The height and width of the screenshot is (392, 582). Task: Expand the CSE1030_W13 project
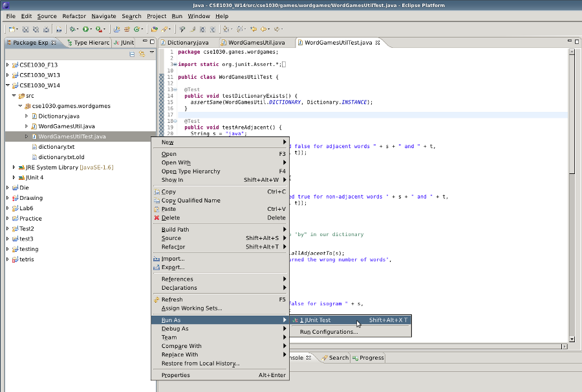click(7, 75)
